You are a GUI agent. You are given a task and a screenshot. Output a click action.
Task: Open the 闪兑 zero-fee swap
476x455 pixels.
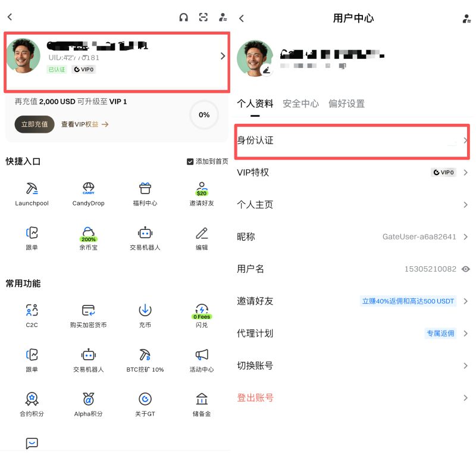(x=201, y=316)
